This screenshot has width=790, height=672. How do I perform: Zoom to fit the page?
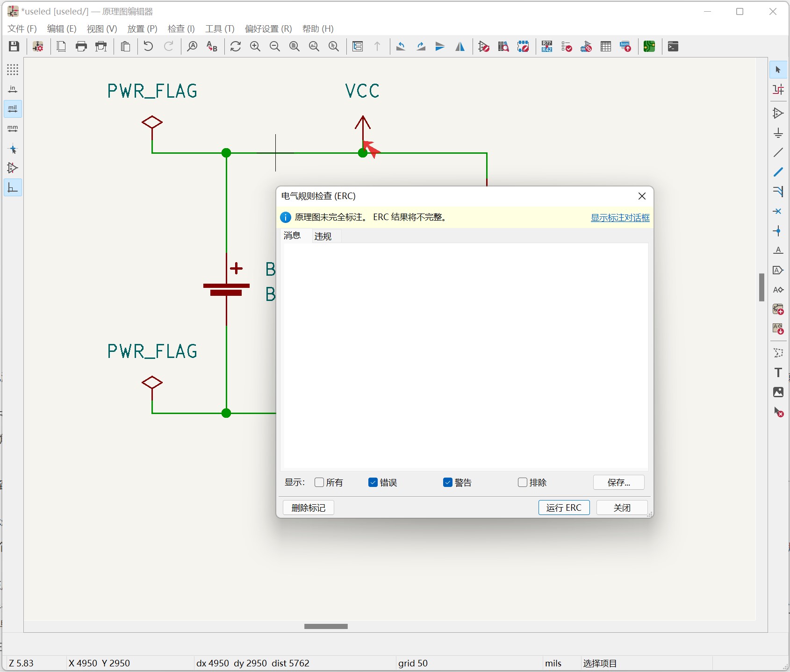point(294,46)
